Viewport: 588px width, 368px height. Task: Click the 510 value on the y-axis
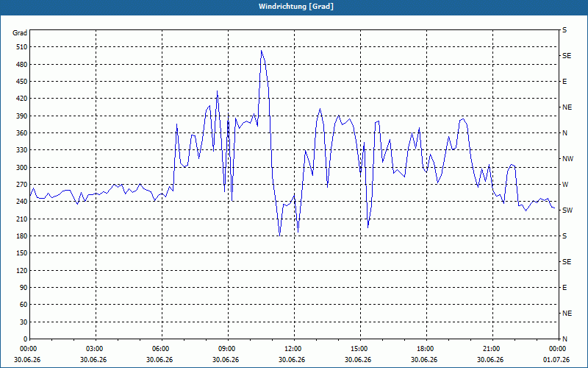click(22, 47)
